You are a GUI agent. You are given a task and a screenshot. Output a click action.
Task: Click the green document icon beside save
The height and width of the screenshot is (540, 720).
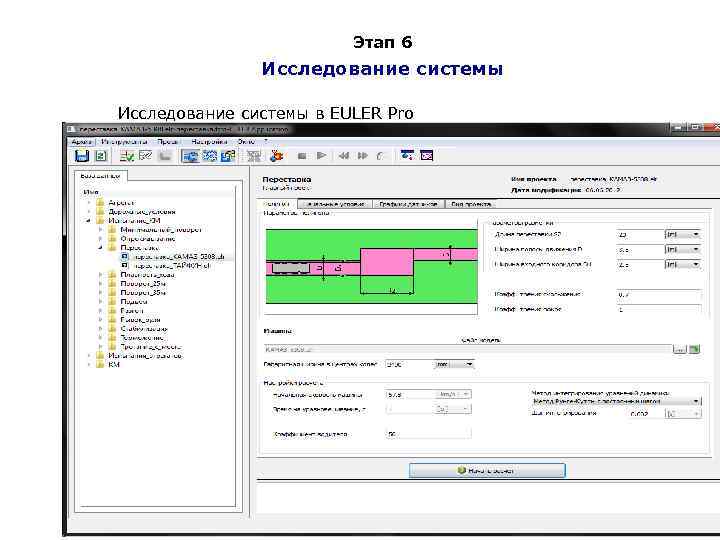[x=101, y=156]
